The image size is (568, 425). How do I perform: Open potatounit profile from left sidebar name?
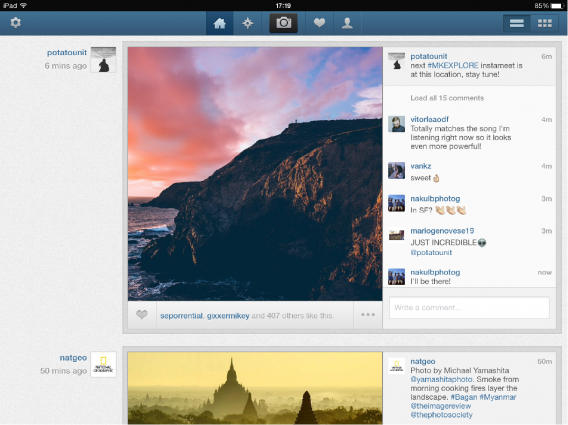tap(67, 53)
